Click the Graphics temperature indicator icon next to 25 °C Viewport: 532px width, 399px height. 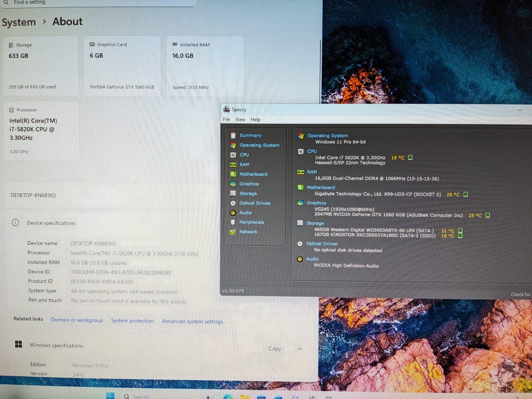(488, 215)
